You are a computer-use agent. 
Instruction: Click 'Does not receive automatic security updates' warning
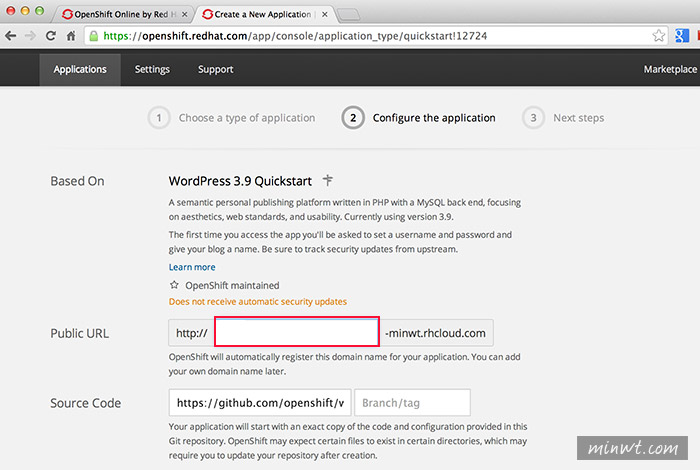point(258,302)
